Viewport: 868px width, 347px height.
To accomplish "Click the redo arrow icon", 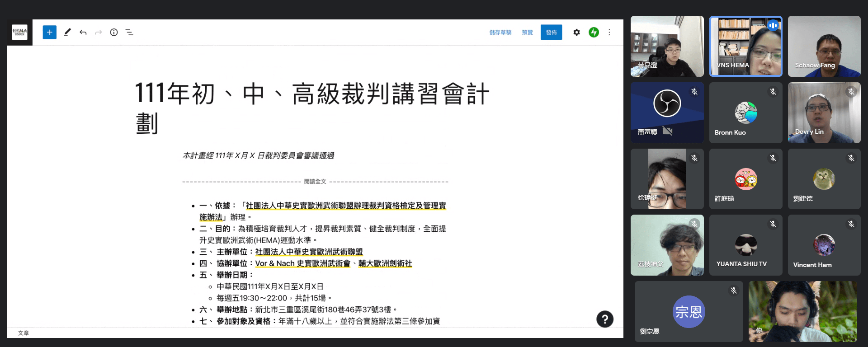I will [x=99, y=33].
